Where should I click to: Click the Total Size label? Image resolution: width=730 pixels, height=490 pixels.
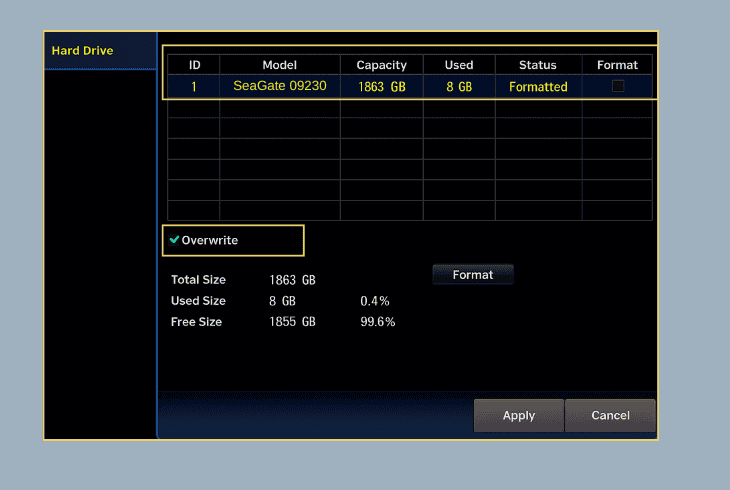coord(198,279)
